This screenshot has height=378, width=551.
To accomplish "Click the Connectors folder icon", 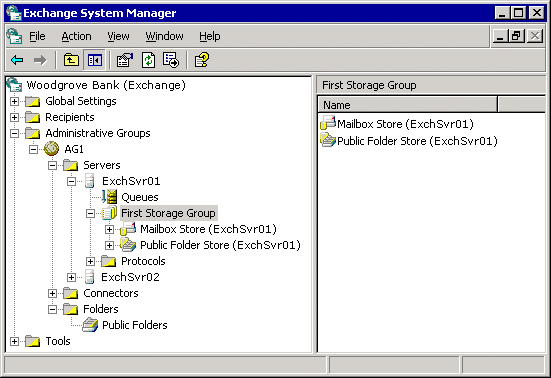I will (71, 293).
